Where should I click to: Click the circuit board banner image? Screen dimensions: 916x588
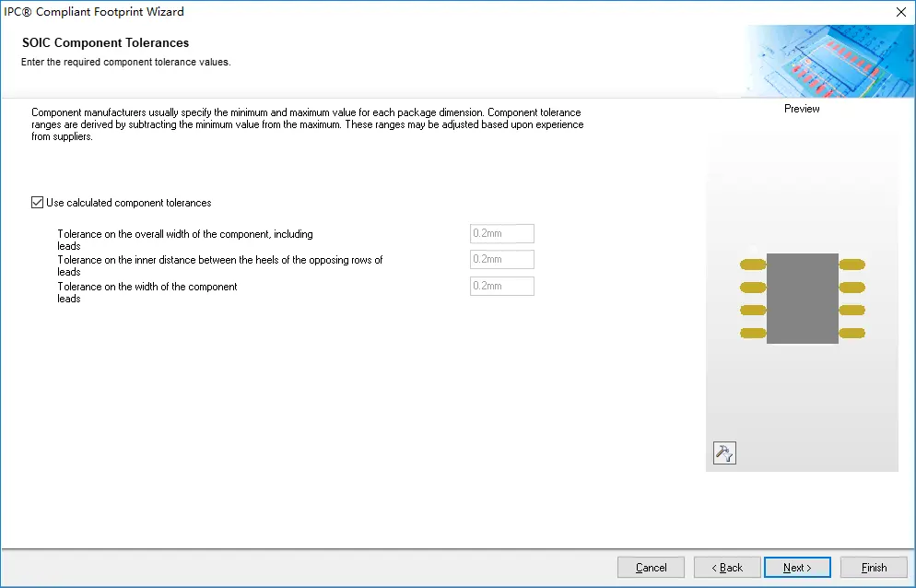click(828, 60)
